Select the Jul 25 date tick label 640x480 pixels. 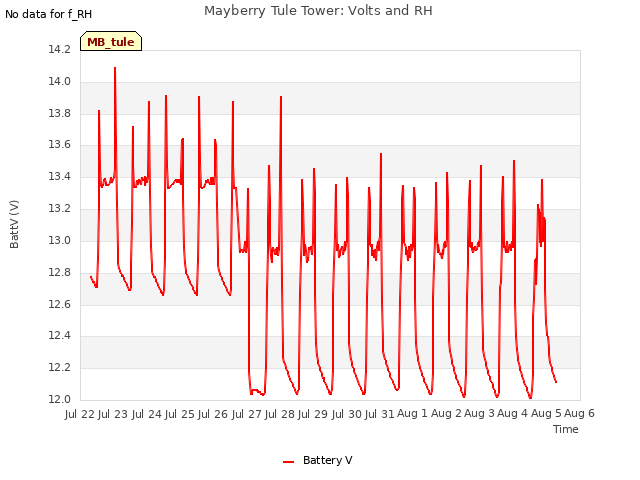coord(180,414)
